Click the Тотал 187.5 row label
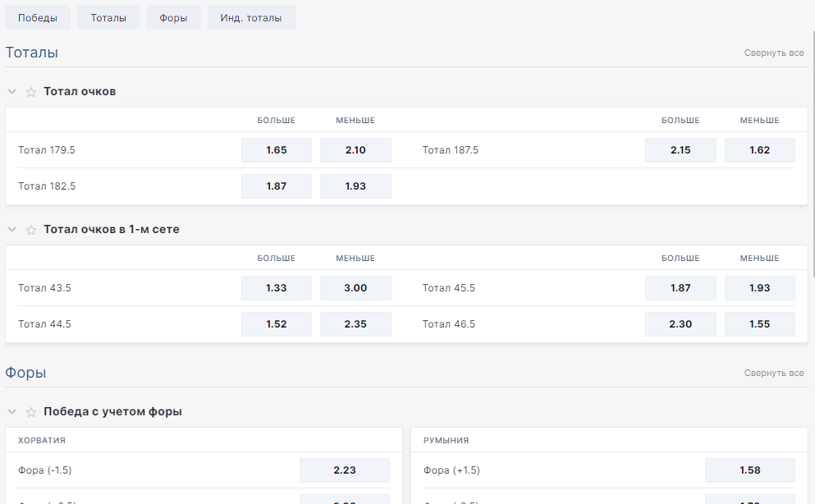This screenshot has width=815, height=504. click(450, 150)
